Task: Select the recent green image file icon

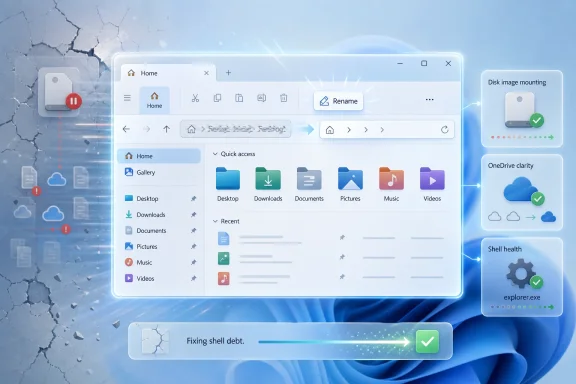Action: pyautogui.click(x=223, y=258)
